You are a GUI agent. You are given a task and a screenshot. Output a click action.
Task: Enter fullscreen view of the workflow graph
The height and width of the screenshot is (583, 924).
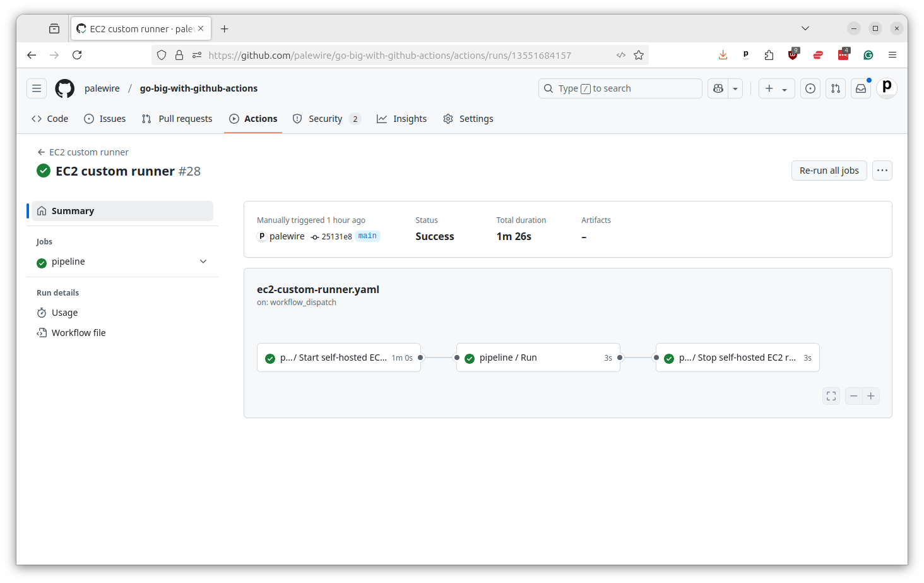[831, 395]
